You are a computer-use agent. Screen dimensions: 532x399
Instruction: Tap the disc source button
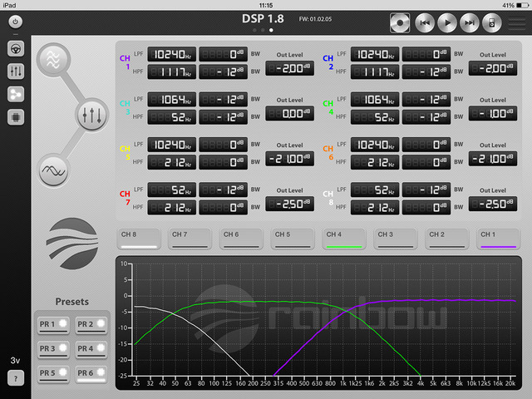(x=401, y=22)
